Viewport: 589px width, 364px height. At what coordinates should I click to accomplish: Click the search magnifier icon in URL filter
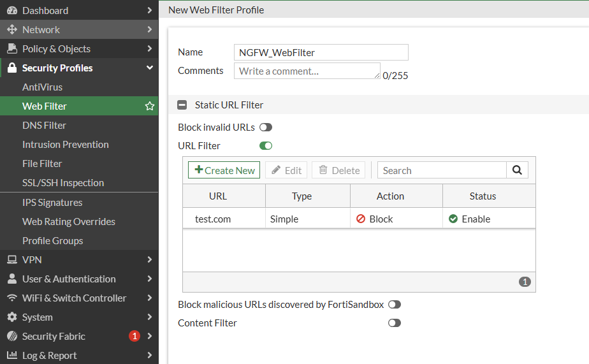tap(517, 170)
